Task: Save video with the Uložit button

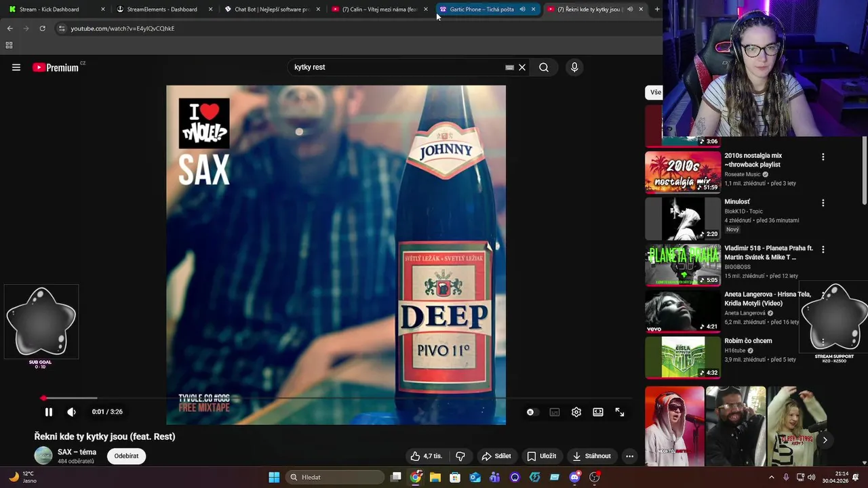Action: click(542, 456)
